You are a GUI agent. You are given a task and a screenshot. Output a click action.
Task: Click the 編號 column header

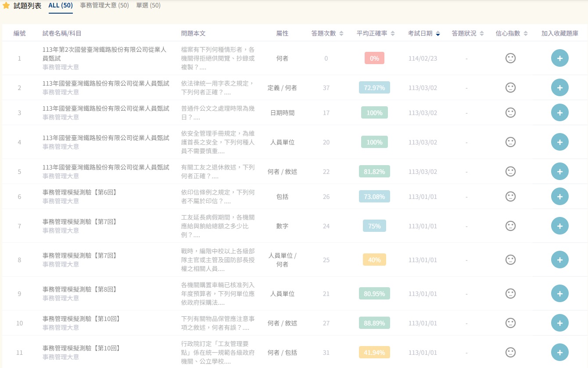click(x=19, y=33)
